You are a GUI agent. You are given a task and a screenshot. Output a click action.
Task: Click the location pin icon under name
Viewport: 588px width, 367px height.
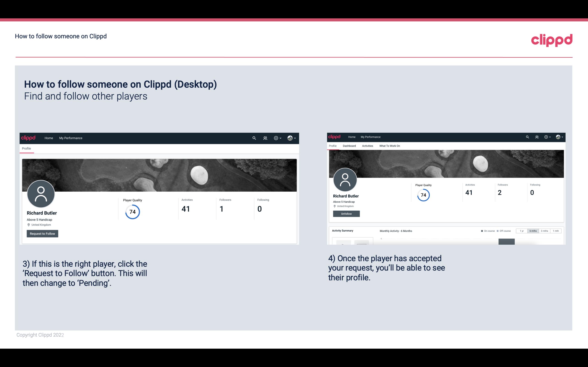coord(28,225)
